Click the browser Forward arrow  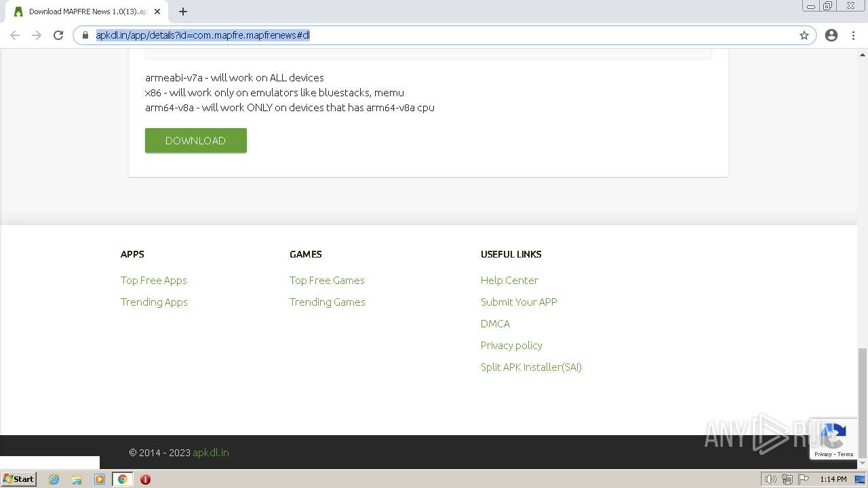pyautogui.click(x=37, y=35)
